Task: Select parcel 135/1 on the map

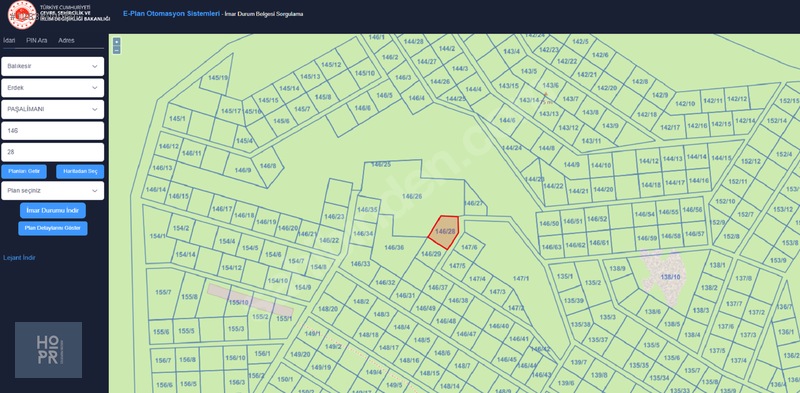Action: (x=565, y=277)
